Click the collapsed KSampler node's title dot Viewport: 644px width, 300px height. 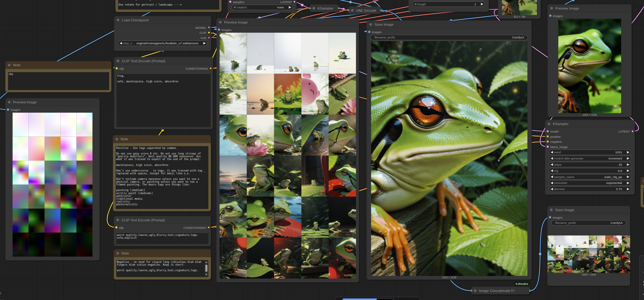click(x=314, y=8)
